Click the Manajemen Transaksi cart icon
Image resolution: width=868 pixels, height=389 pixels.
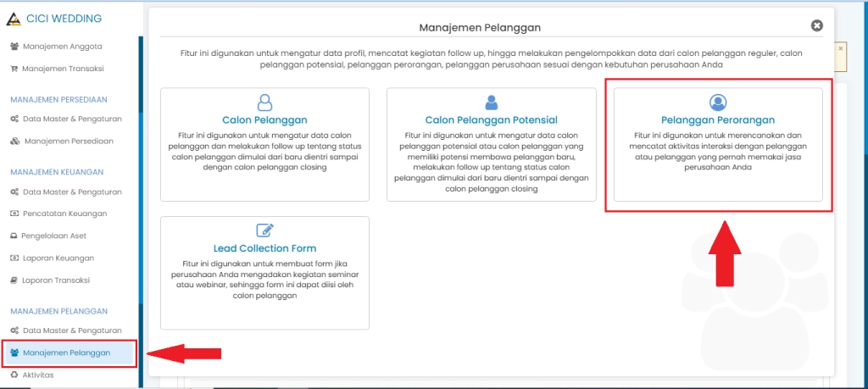tap(14, 69)
